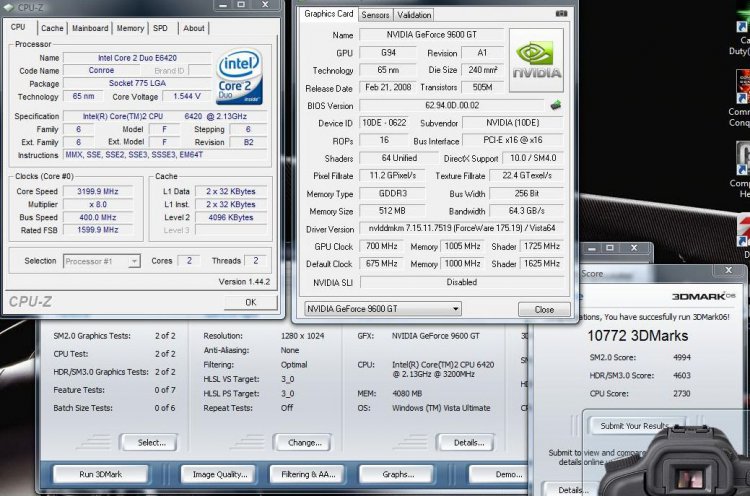This screenshot has height=496, width=750.
Task: Click the NVIDIA logo in GPU-Z
Action: tap(536, 60)
